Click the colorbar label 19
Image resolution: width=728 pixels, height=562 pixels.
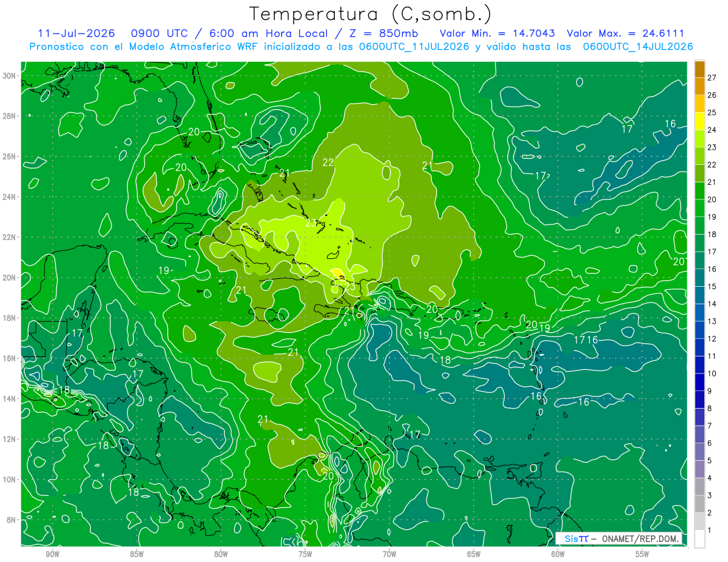pos(712,217)
